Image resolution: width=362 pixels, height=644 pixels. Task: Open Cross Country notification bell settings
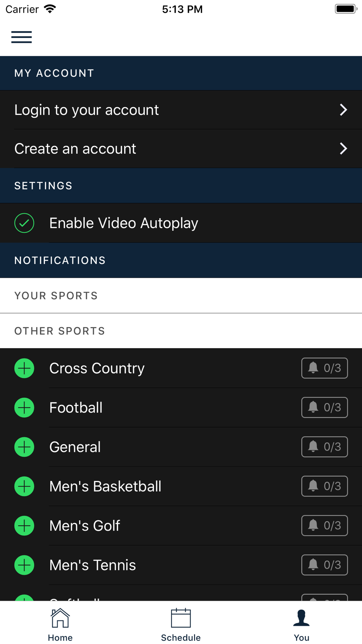pos(324,368)
